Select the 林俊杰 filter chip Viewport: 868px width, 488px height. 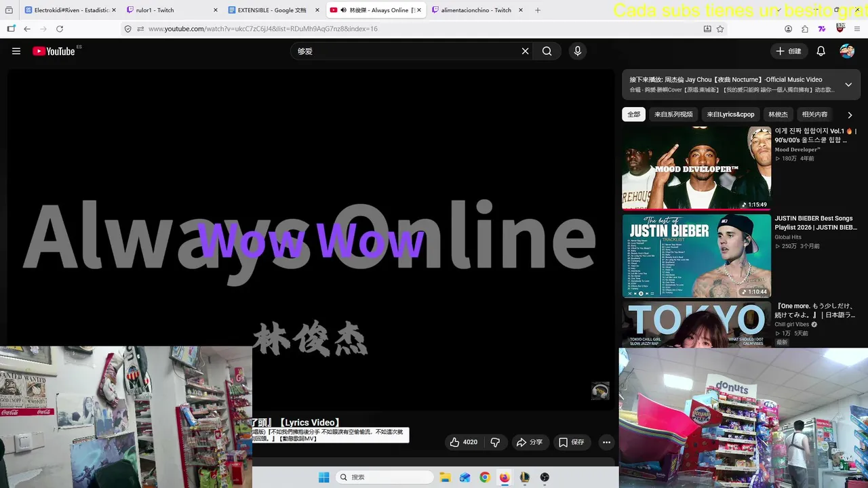click(x=778, y=115)
